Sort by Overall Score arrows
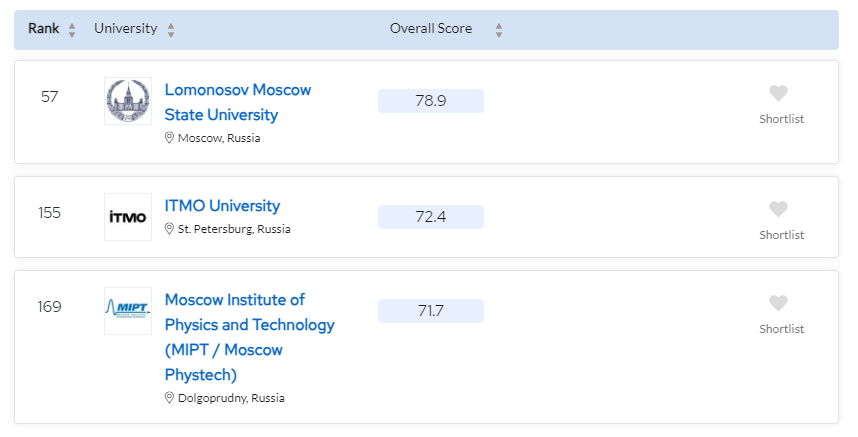 tap(499, 30)
